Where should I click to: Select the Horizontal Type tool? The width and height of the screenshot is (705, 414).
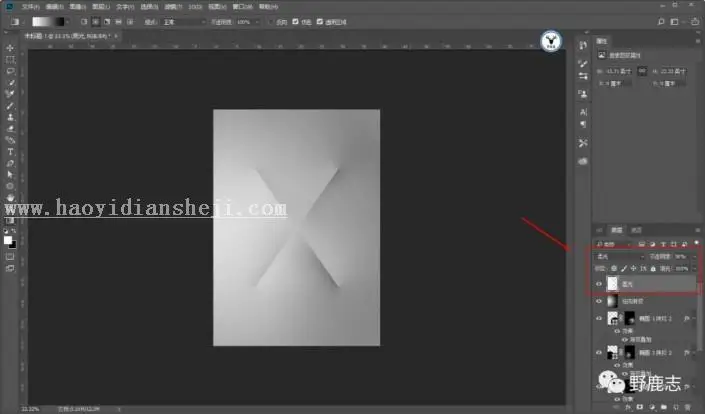(x=10, y=152)
